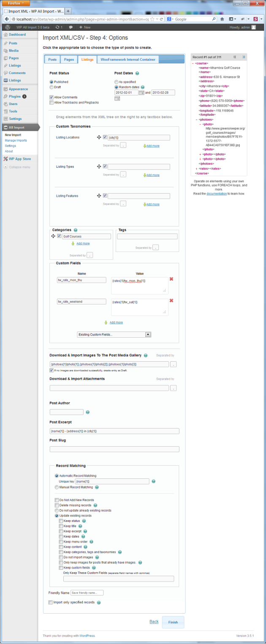Toggle the Allow Trackbacks and Pingbacks checkbox
The width and height of the screenshot is (266, 644).
[52, 102]
